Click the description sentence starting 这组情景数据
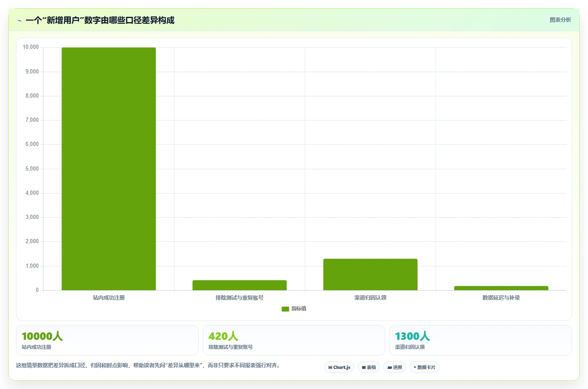The width and height of the screenshot is (588, 389). click(x=149, y=365)
